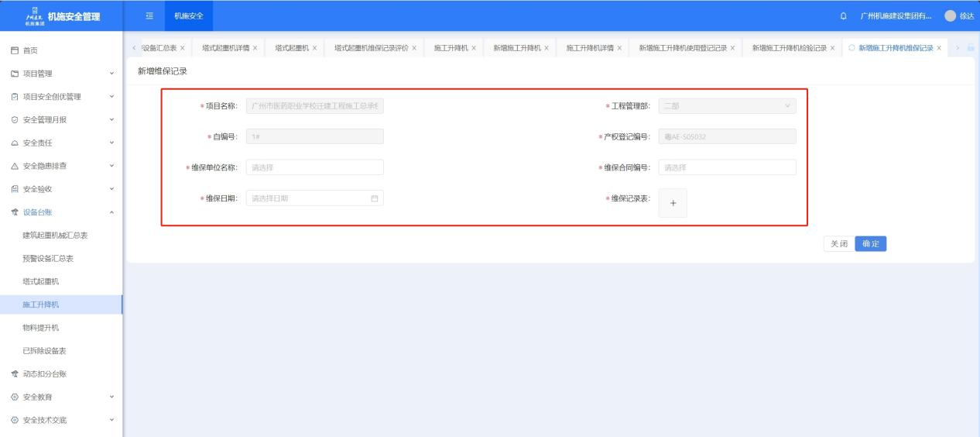Click the calendar icon in 维保日期 field
The image size is (980, 437).
375,198
